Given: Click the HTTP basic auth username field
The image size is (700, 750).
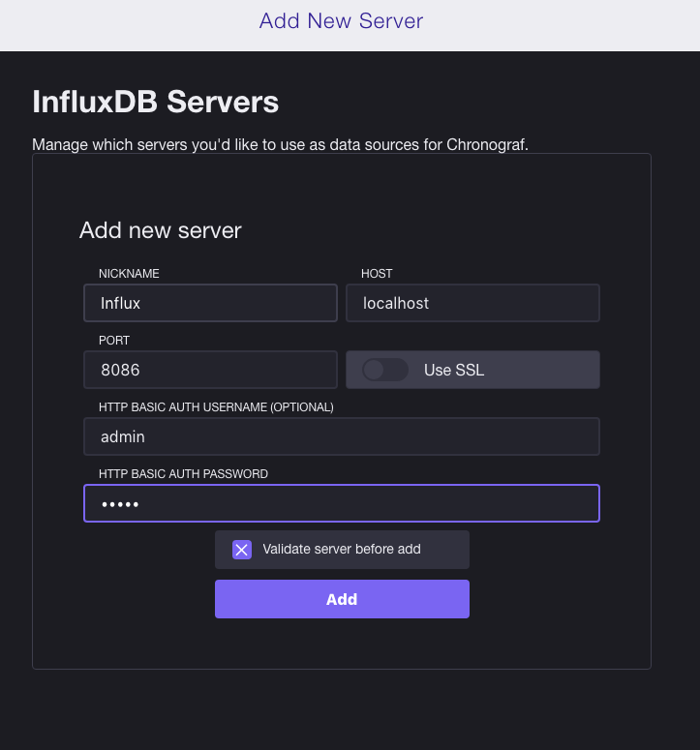Looking at the screenshot, I should tap(342, 436).
